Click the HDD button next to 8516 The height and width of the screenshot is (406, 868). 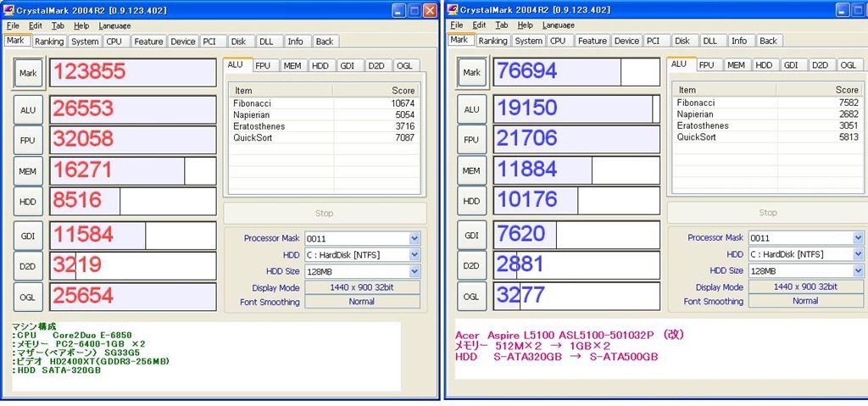(x=28, y=202)
